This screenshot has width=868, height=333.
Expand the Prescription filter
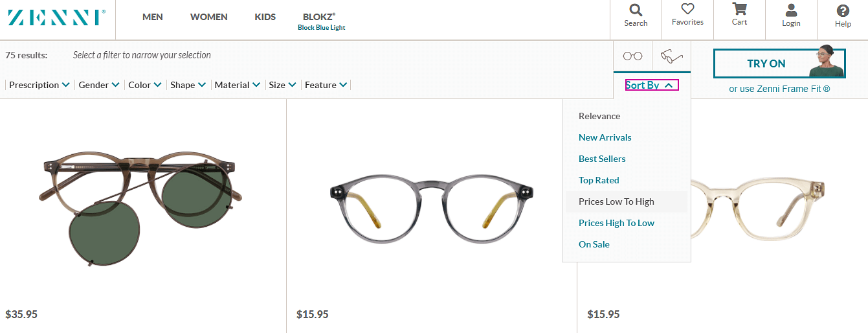click(x=39, y=85)
